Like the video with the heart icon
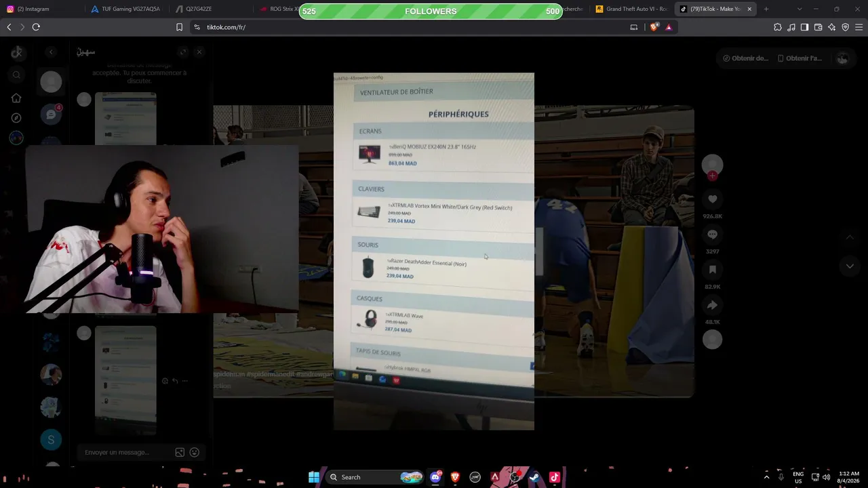The width and height of the screenshot is (868, 488). [712, 199]
